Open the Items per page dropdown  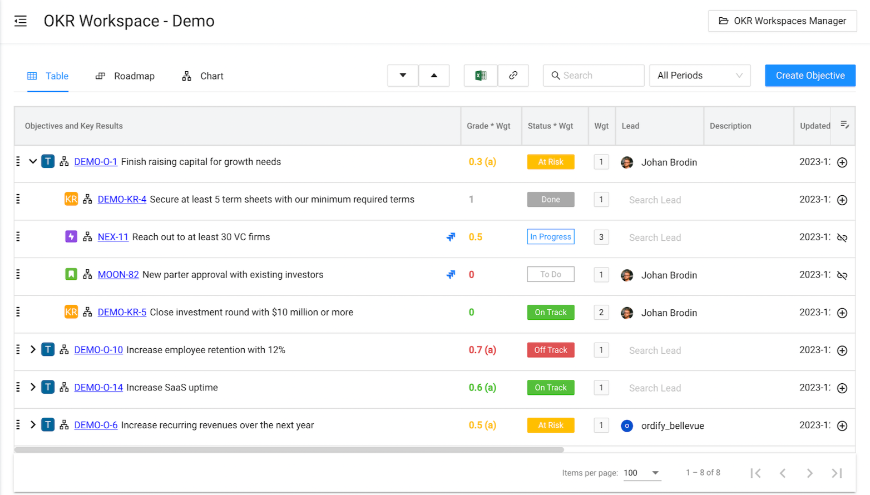pyautogui.click(x=641, y=473)
